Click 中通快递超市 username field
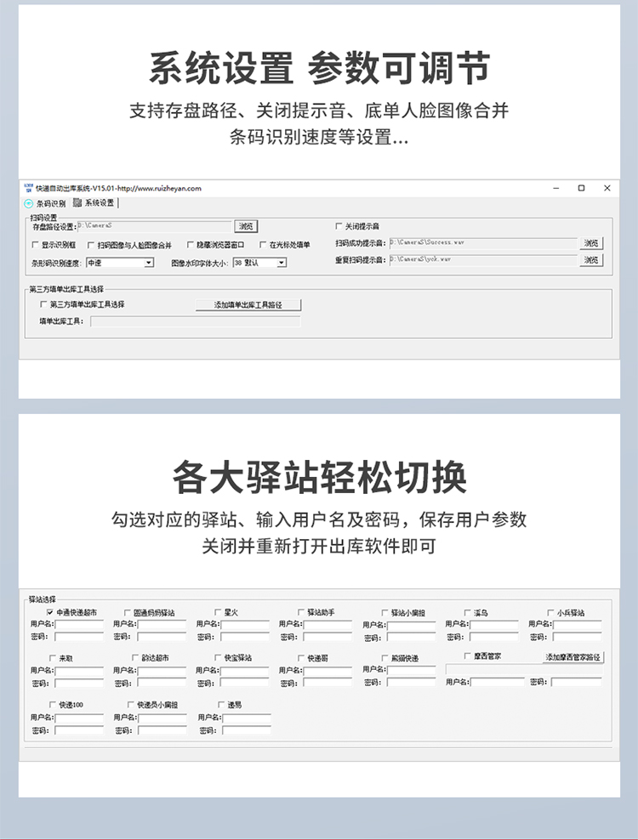 coord(79,624)
